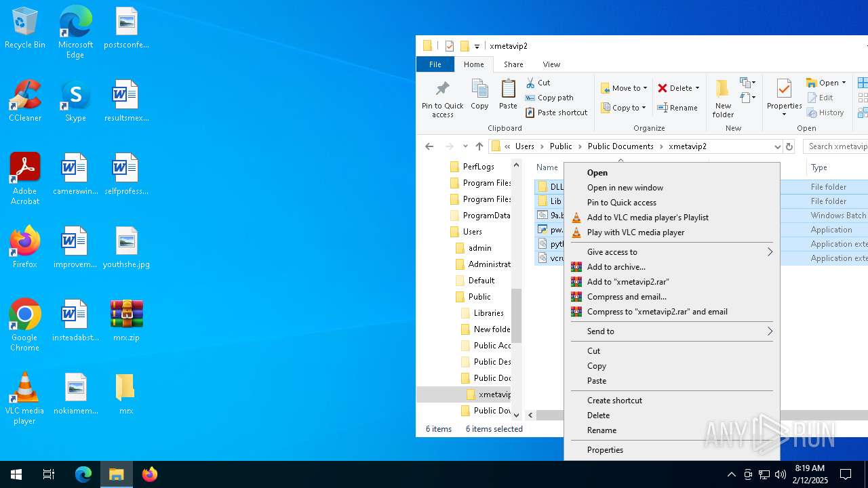Select resultsmex Word document on desktop
This screenshot has height=488, width=868.
[126, 102]
